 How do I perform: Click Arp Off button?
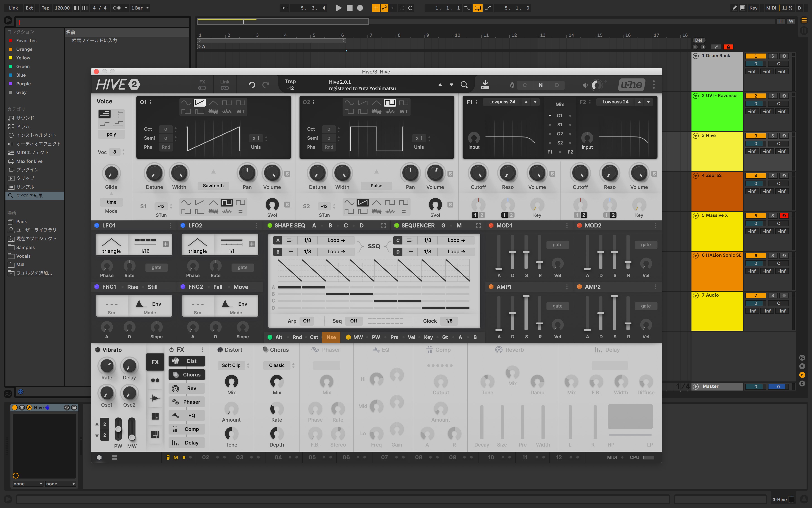(306, 321)
